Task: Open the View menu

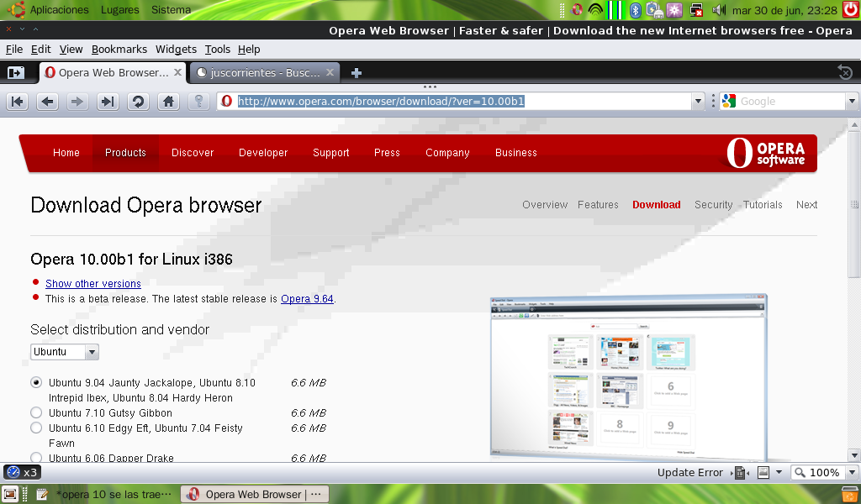Action: tap(71, 50)
